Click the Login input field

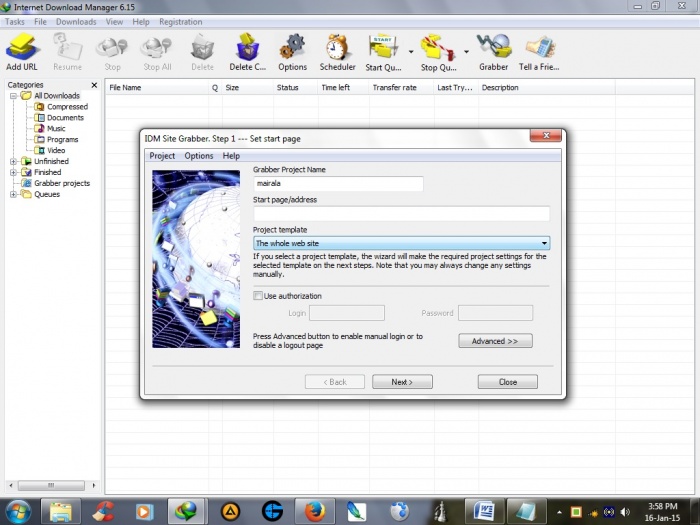[x=347, y=313]
